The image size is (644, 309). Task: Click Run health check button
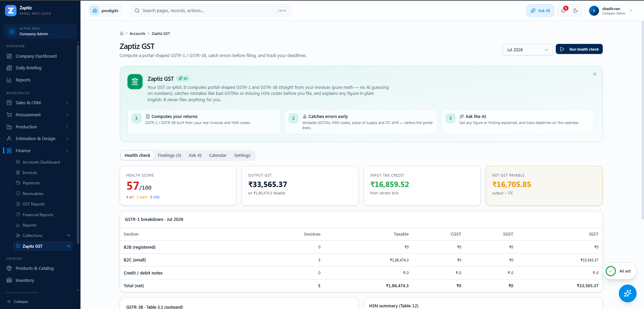pyautogui.click(x=579, y=49)
